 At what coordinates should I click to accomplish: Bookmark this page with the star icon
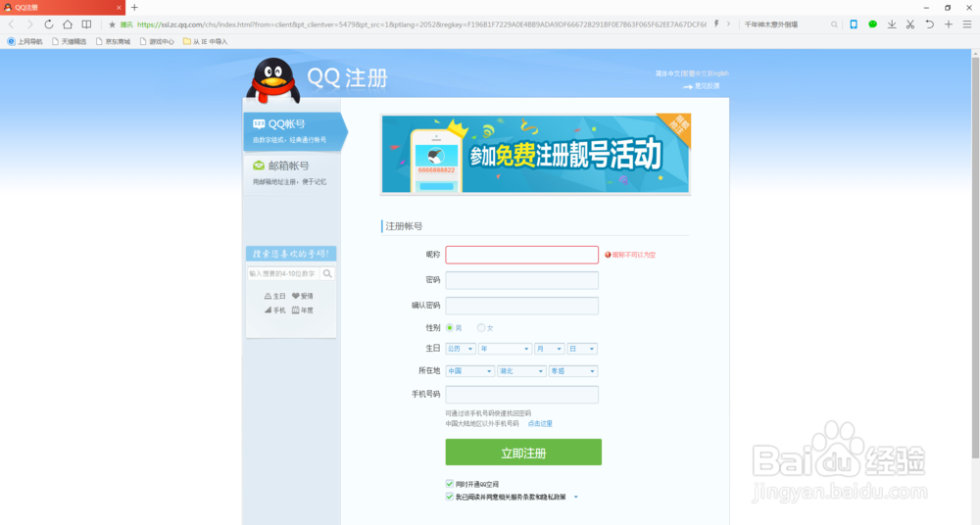pyautogui.click(x=113, y=24)
